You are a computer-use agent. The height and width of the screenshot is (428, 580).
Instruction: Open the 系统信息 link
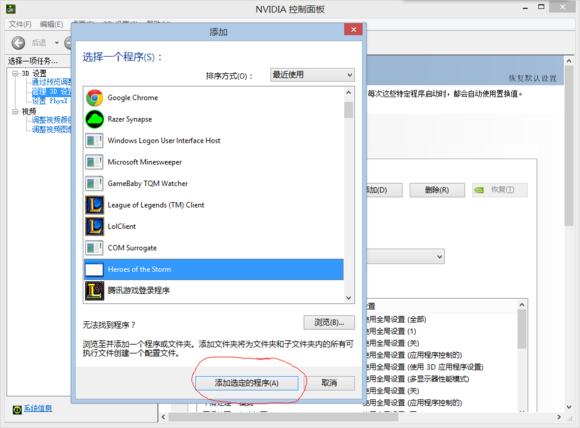click(38, 408)
